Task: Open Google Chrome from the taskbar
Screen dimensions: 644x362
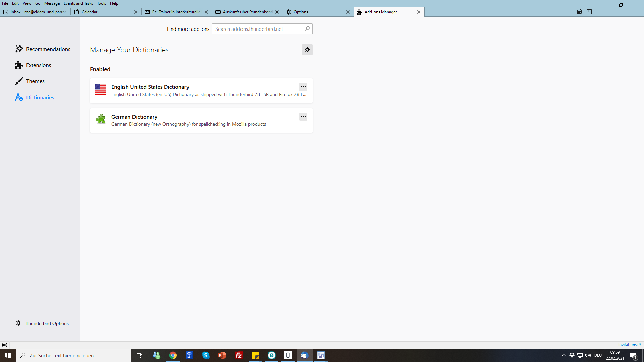Action: (173, 355)
